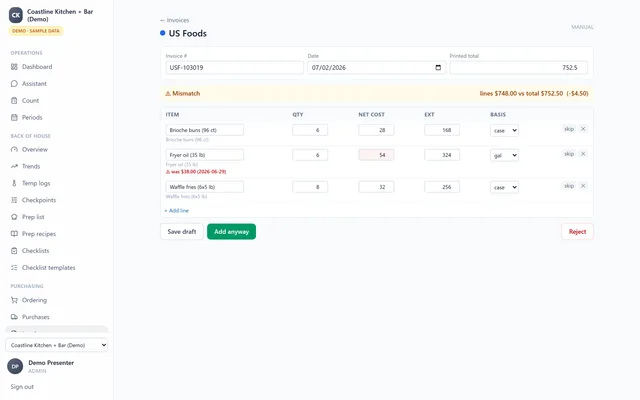Click the Ordering cart icon
Image resolution: width=640 pixels, height=400 pixels.
(14, 300)
